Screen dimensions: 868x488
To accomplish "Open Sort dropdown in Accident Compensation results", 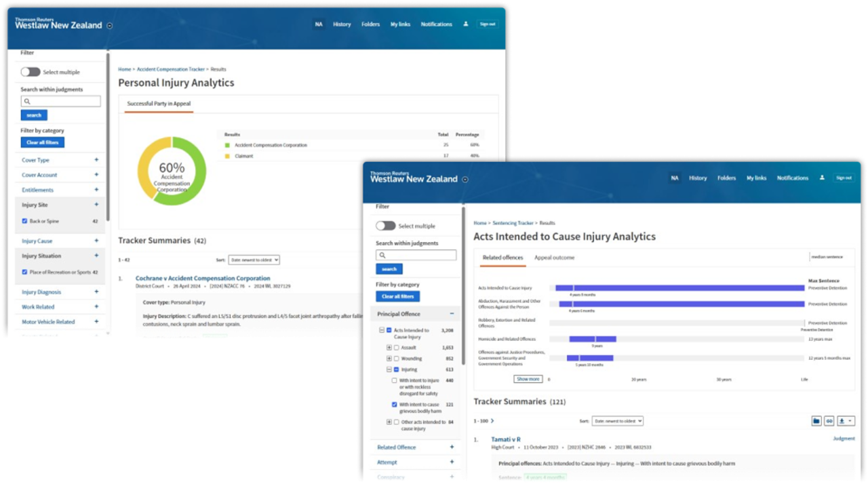I will (x=254, y=260).
